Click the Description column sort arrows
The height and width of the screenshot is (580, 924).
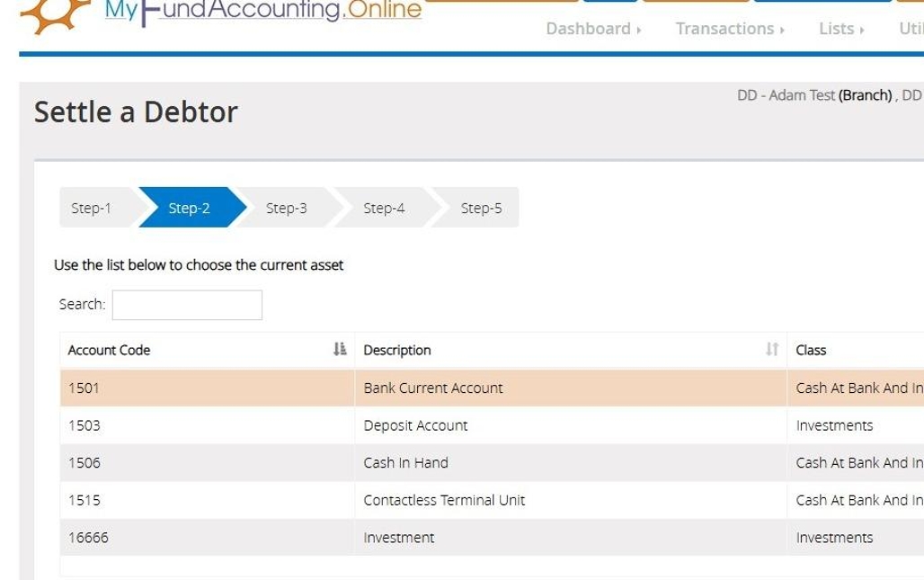tap(772, 350)
